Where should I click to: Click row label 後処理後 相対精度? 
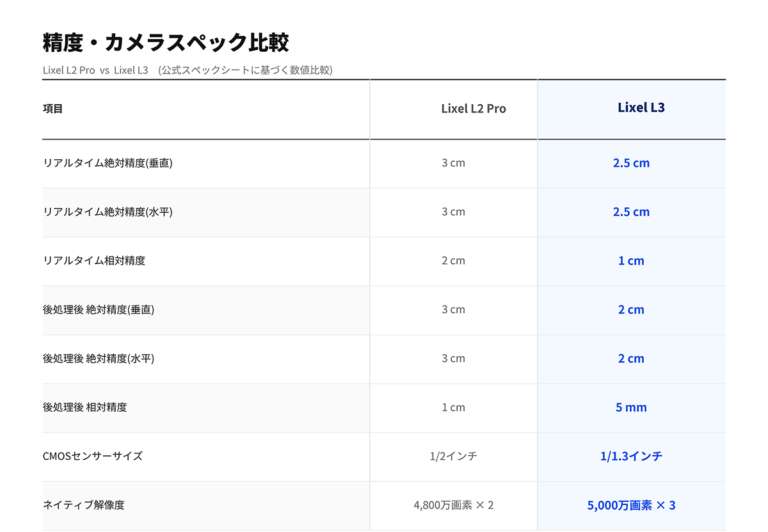click(x=84, y=407)
